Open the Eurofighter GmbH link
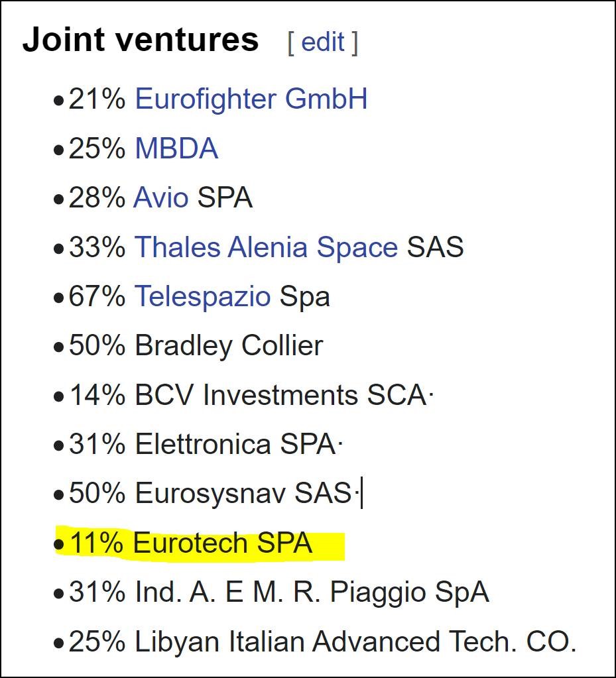 pyautogui.click(x=251, y=99)
